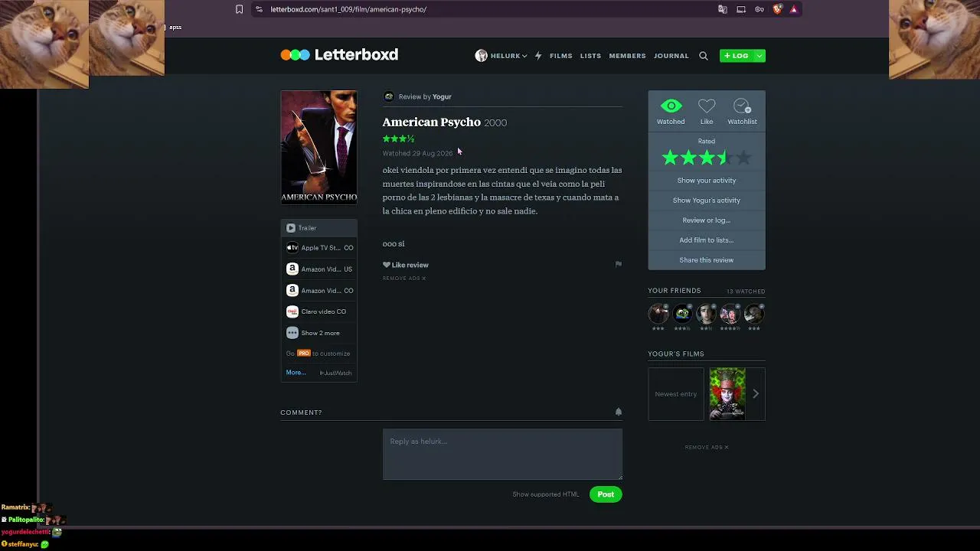Open site information icon in address bar
This screenshot has height=551, width=980.
pos(259,9)
